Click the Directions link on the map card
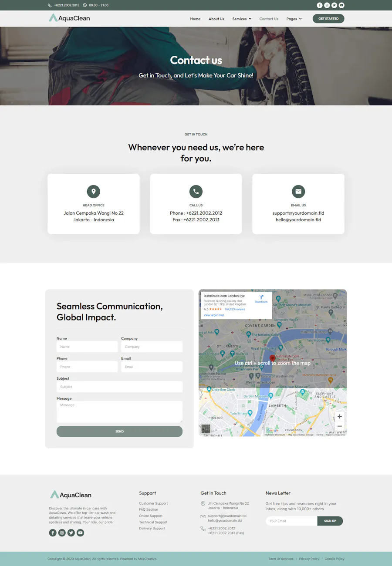The height and width of the screenshot is (566, 392). click(x=261, y=302)
